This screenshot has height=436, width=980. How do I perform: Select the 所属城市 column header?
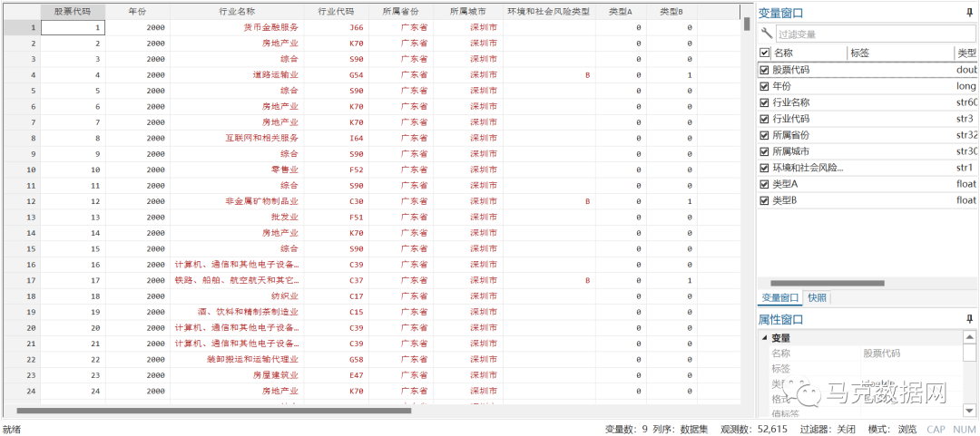point(467,12)
